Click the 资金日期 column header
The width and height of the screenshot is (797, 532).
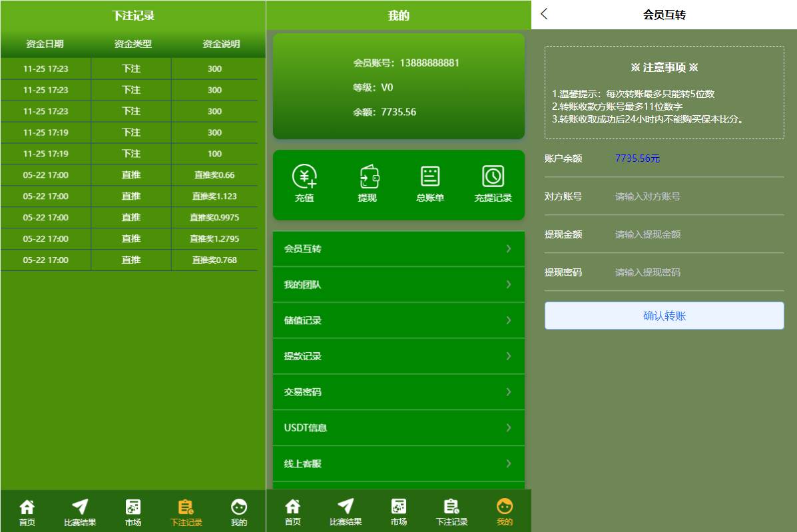(x=45, y=44)
